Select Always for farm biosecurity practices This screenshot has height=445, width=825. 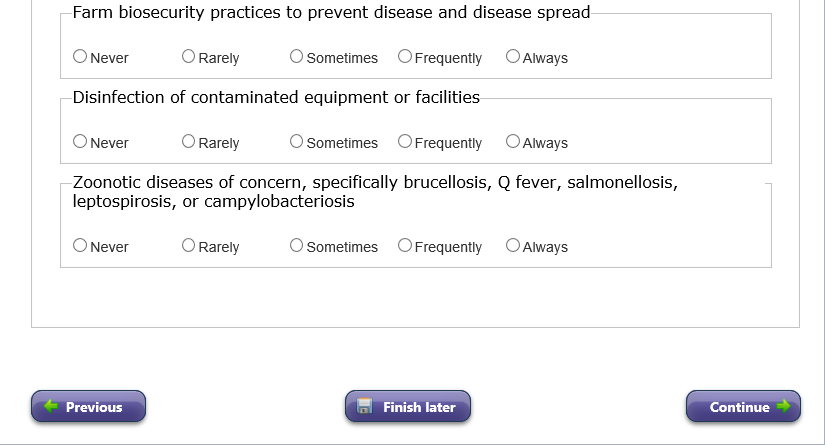click(x=512, y=57)
